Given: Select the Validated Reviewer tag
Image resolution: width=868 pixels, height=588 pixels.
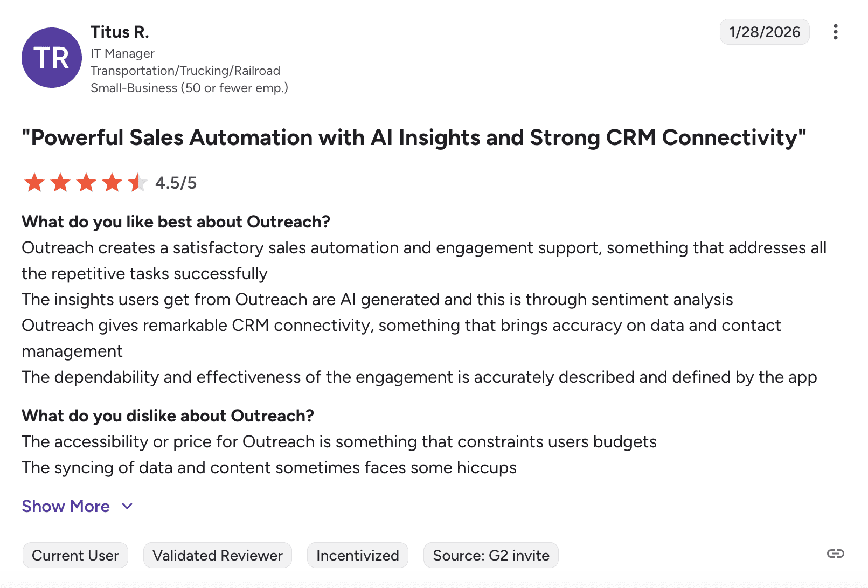Looking at the screenshot, I should 218,555.
